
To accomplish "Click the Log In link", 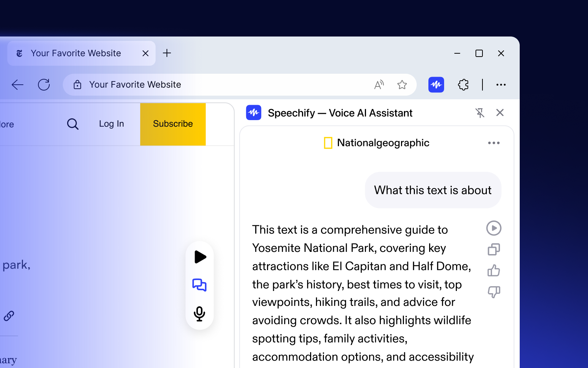I will [x=111, y=124].
